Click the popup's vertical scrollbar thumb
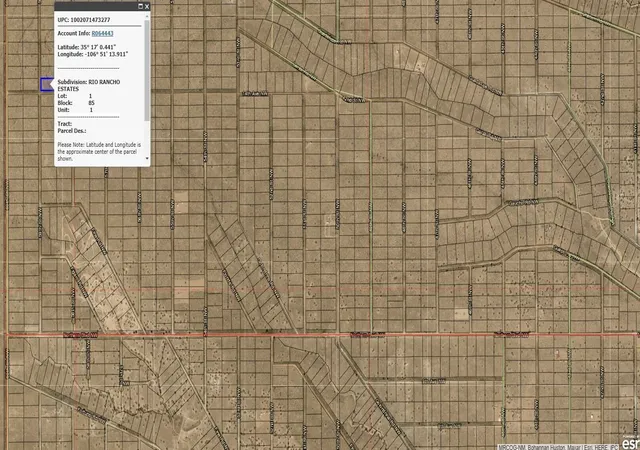This screenshot has height=450, width=640. coord(147,69)
